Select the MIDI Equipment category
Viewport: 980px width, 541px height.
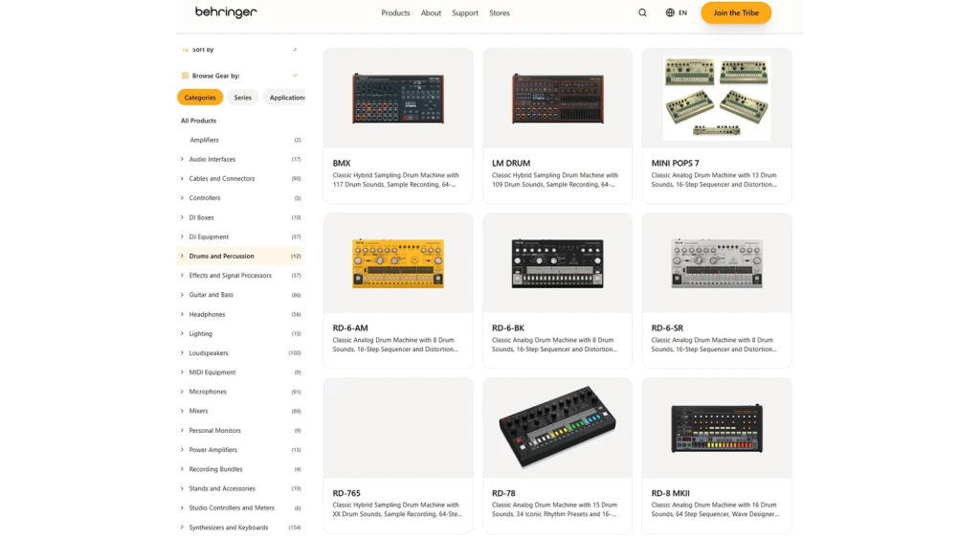pos(212,372)
